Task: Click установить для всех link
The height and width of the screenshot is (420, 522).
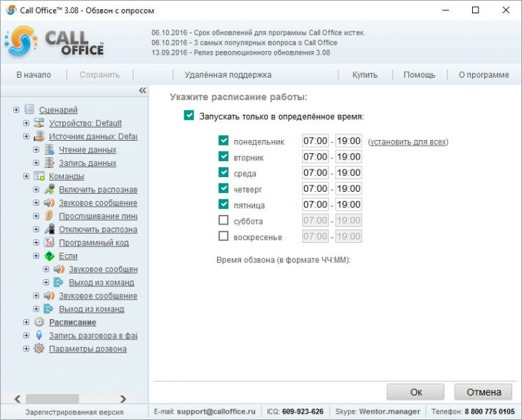Action: tap(408, 142)
